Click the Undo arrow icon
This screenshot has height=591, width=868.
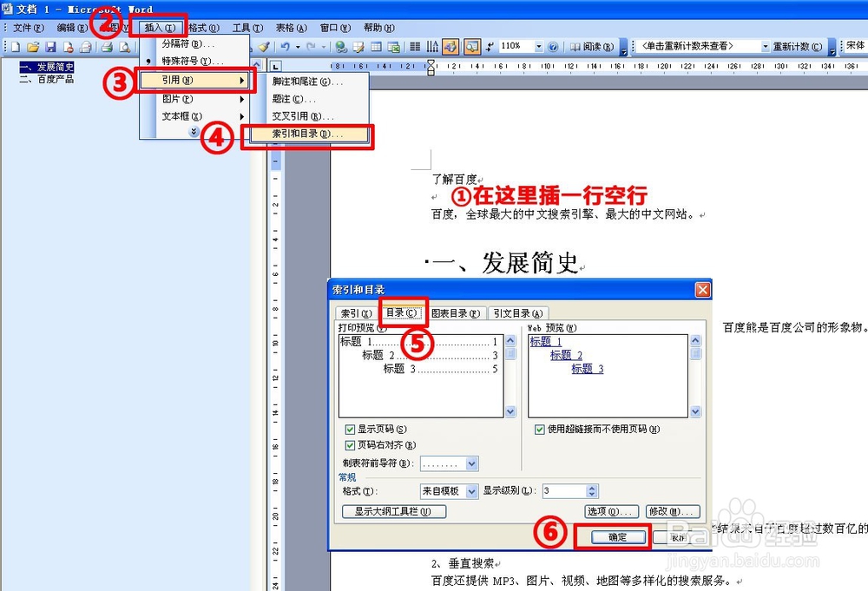click(285, 47)
